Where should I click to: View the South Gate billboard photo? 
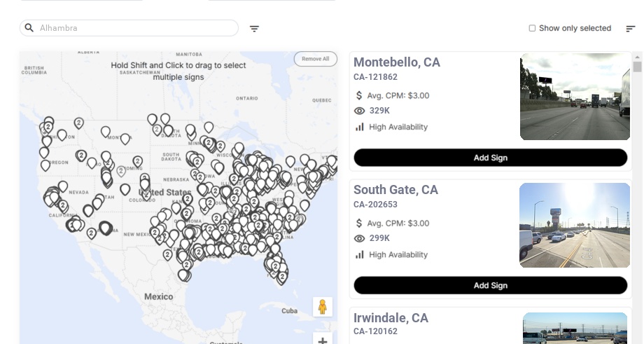pyautogui.click(x=575, y=225)
